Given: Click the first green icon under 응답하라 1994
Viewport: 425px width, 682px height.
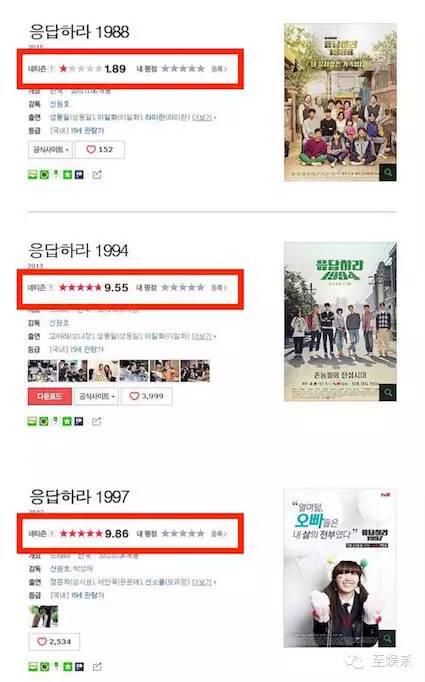Looking at the screenshot, I should pos(32,421).
